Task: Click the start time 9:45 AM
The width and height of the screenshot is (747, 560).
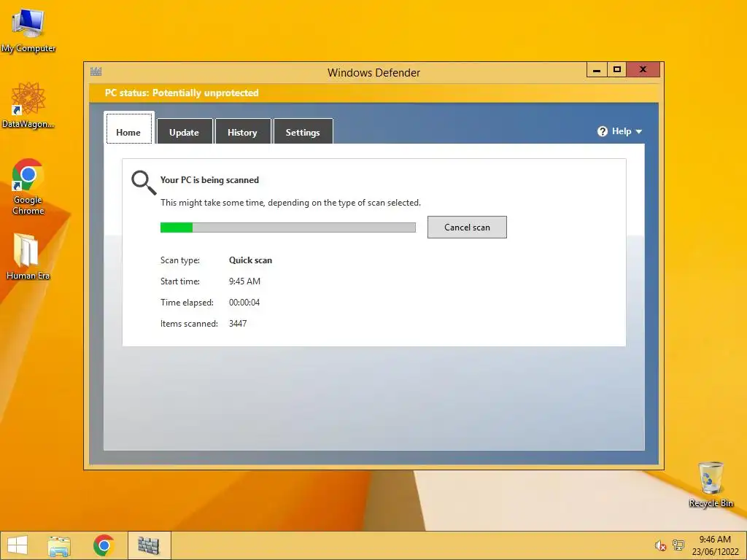Action: [x=244, y=281]
